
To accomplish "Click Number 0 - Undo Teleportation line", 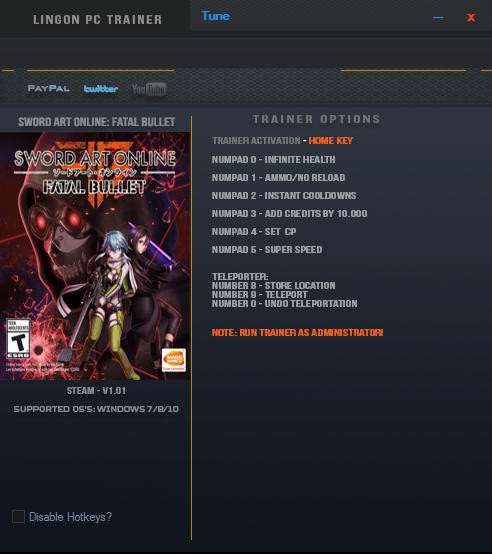I will tap(284, 303).
